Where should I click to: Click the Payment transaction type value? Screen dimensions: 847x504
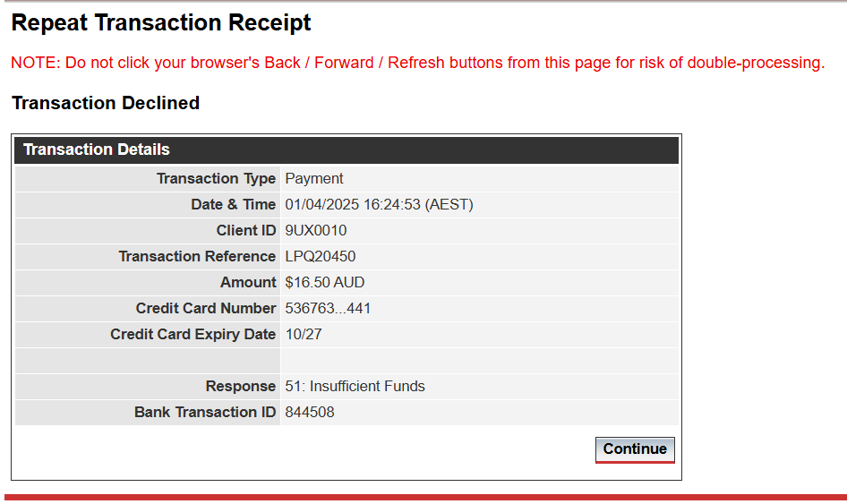[x=314, y=179]
